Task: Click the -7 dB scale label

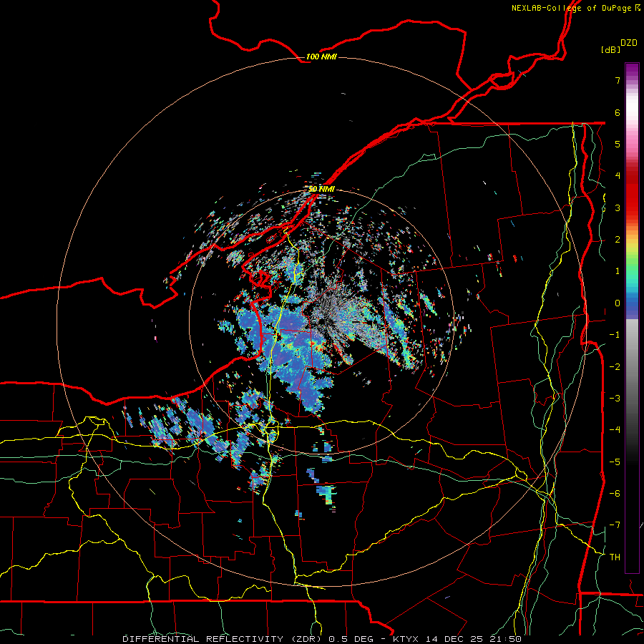Action: [x=615, y=525]
